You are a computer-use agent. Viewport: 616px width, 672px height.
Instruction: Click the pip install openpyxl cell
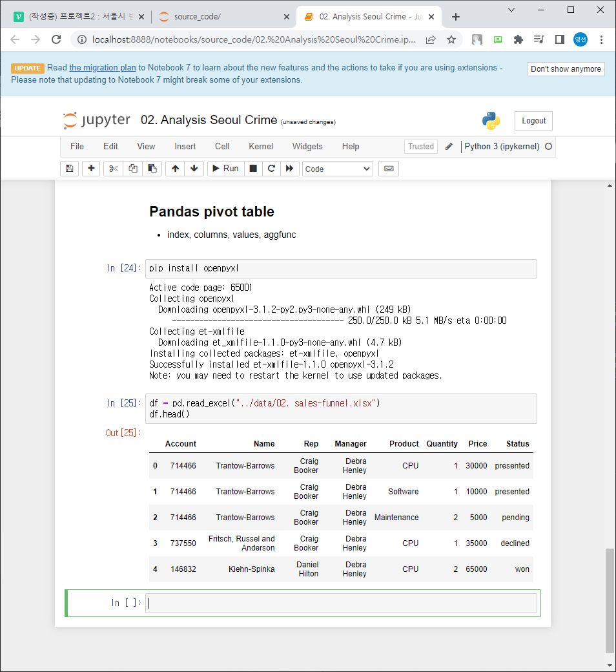(x=341, y=269)
